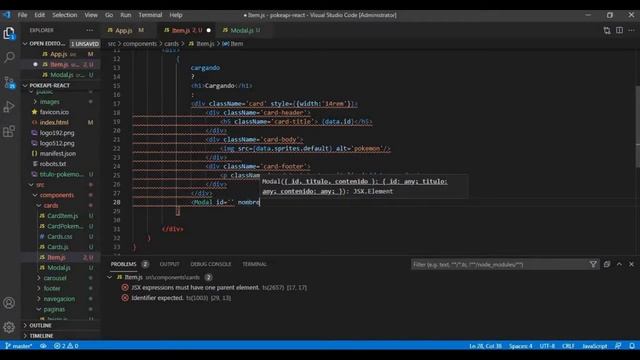
Task: Expand the Outline section
Action: click(40, 325)
